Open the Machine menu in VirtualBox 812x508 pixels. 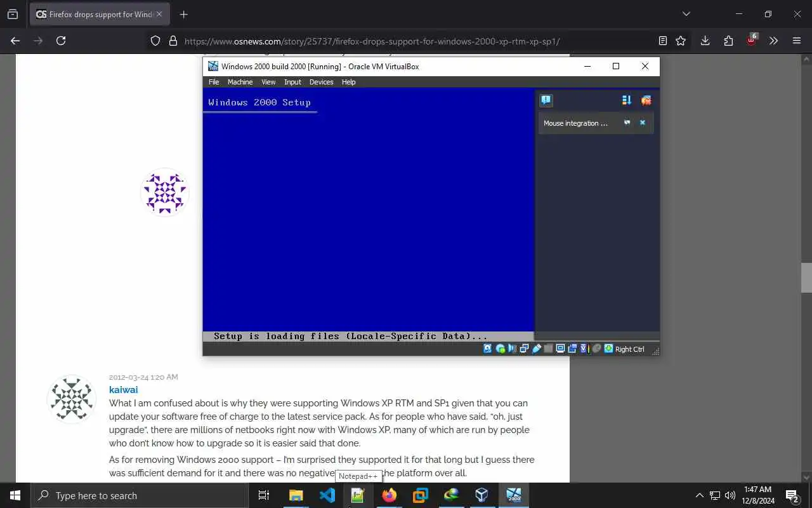[x=240, y=82]
